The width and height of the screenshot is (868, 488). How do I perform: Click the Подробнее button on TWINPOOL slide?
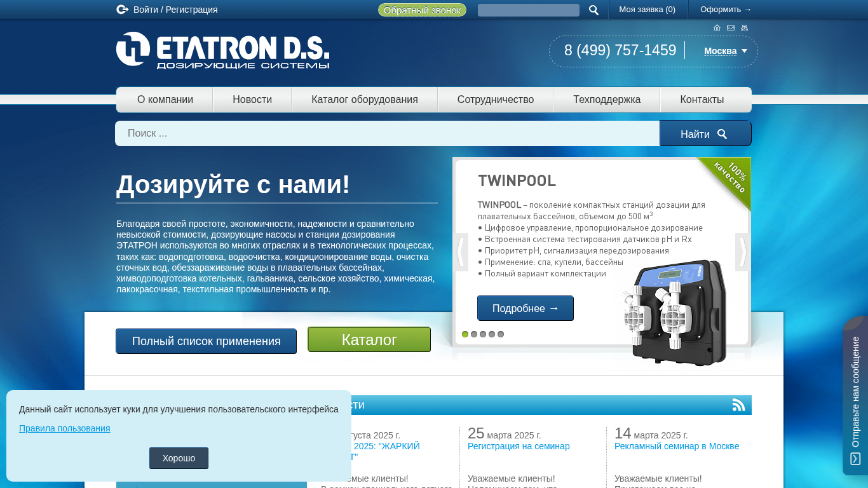point(526,308)
